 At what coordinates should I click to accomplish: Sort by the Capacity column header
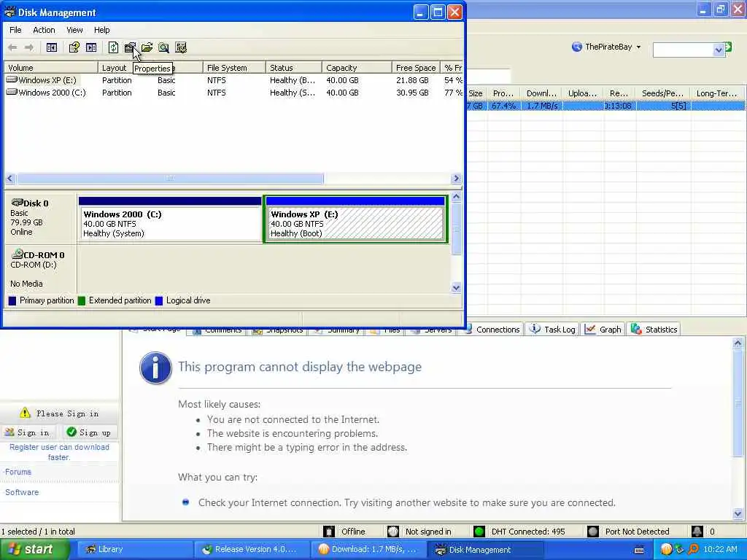click(357, 68)
